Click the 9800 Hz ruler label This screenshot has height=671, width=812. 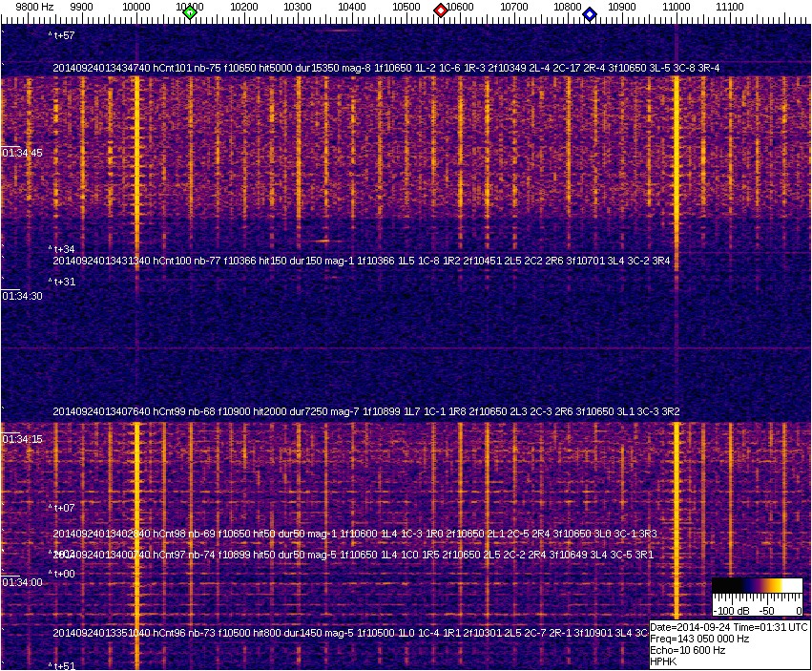click(35, 6)
